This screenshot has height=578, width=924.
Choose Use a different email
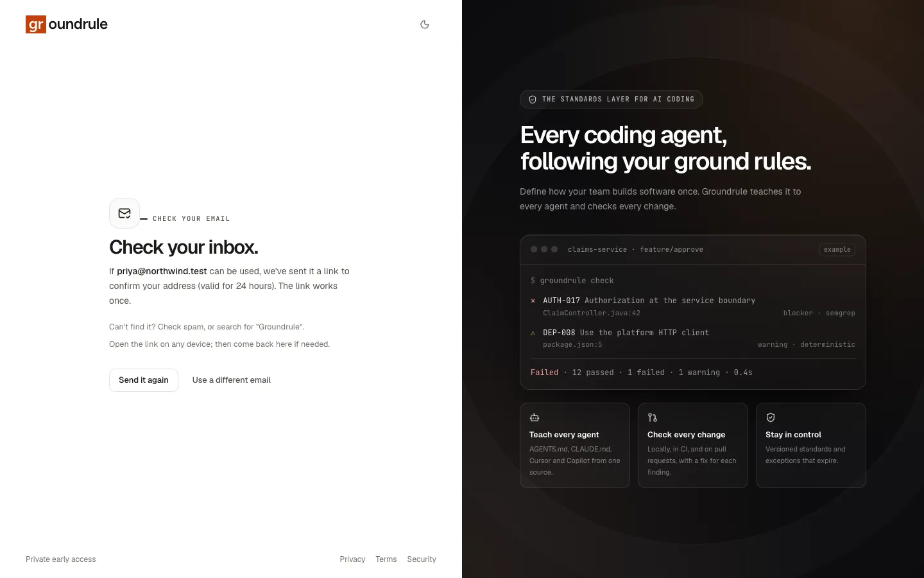(232, 380)
